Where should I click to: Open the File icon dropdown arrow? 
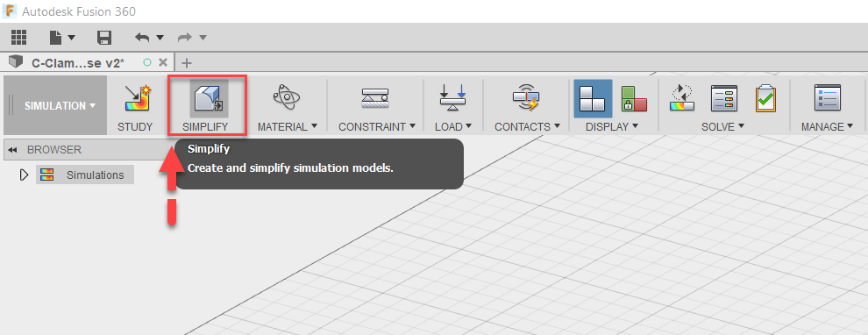pos(71,38)
